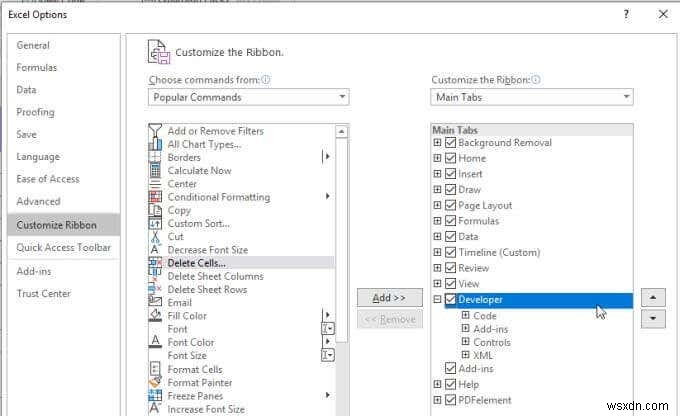Viewport: 680px width, 416px height.
Task: Click the Borders command icon
Action: coord(155,157)
